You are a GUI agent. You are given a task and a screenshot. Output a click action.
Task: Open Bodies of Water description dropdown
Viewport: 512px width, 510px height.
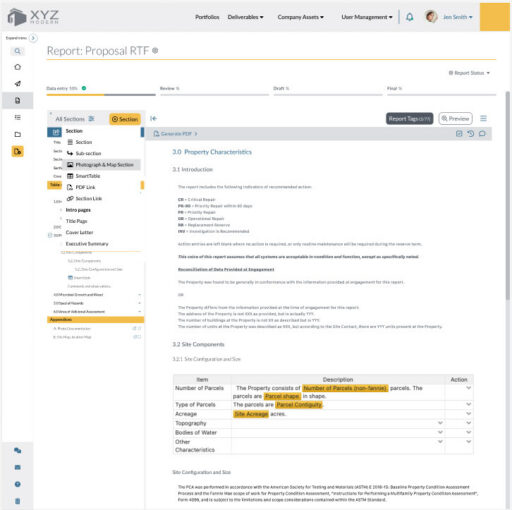point(440,432)
